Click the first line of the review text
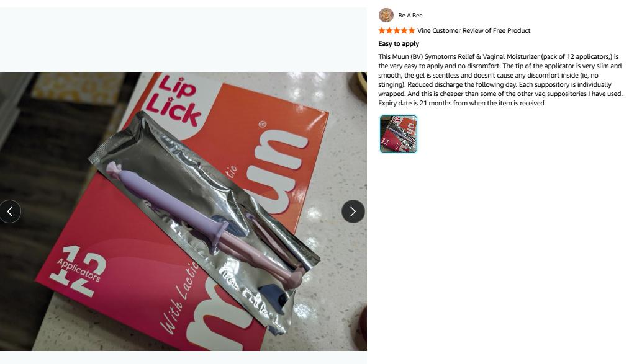Image resolution: width=642 pixels, height=364 pixels. click(499, 56)
